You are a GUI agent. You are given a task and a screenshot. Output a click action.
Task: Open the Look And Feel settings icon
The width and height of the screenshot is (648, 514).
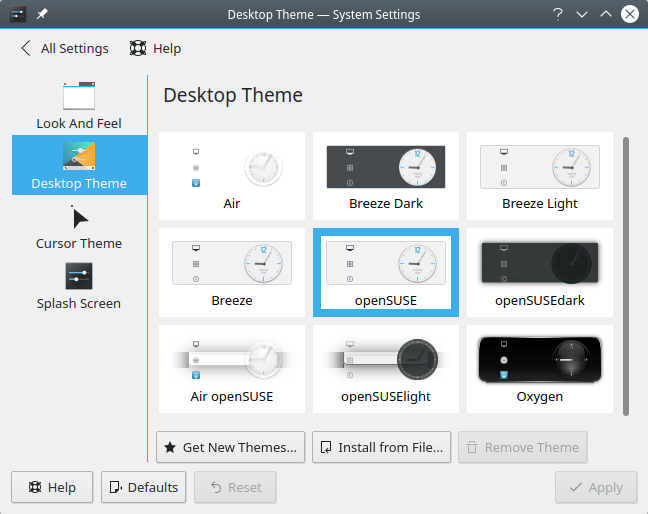tap(79, 96)
